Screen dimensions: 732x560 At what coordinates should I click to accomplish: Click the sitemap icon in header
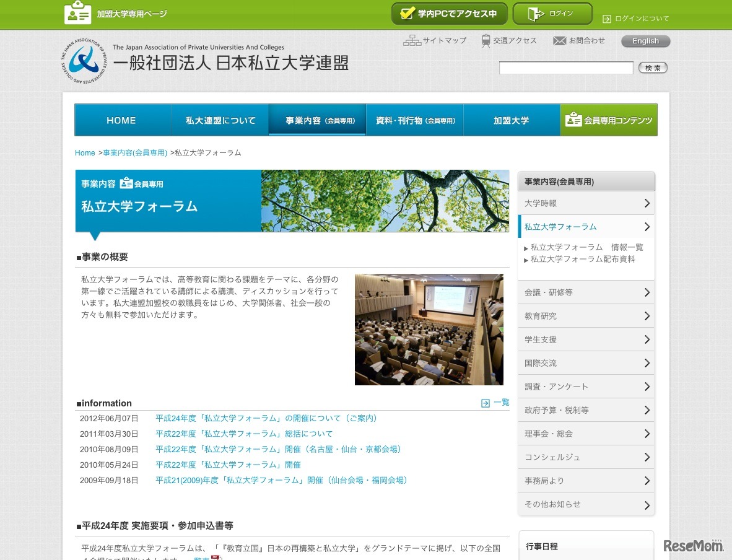coord(411,41)
